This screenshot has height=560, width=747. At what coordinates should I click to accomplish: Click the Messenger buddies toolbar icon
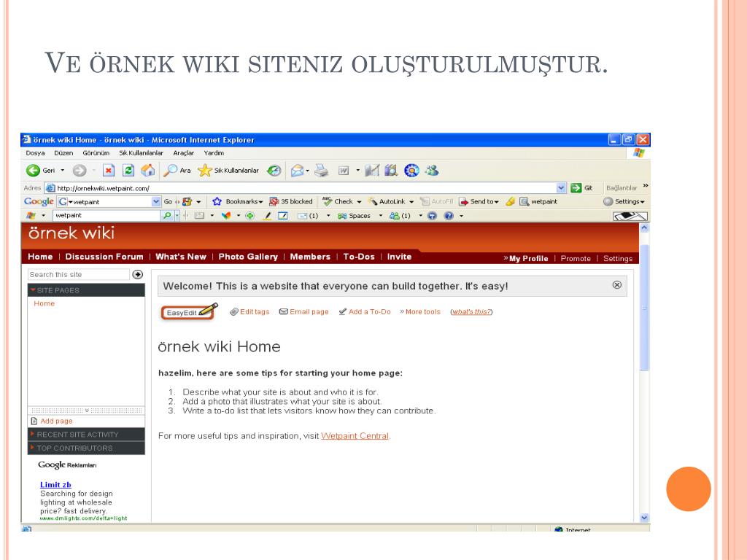point(432,170)
